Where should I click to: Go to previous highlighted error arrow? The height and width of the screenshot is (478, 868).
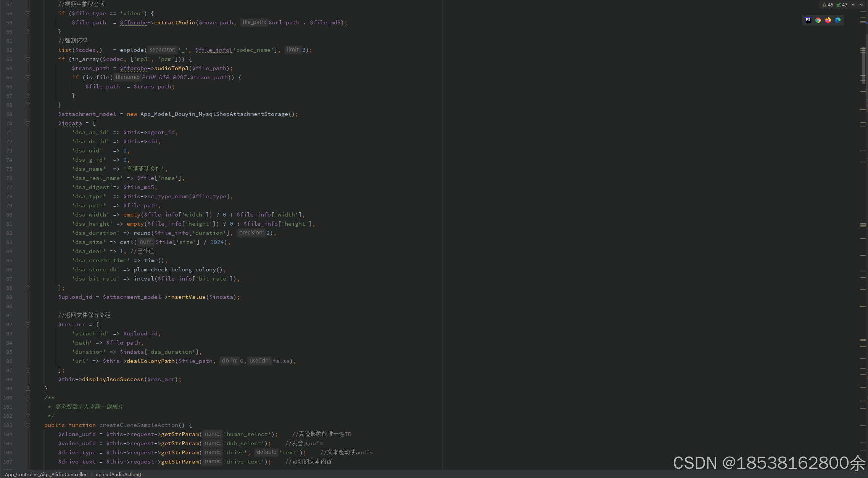853,5
